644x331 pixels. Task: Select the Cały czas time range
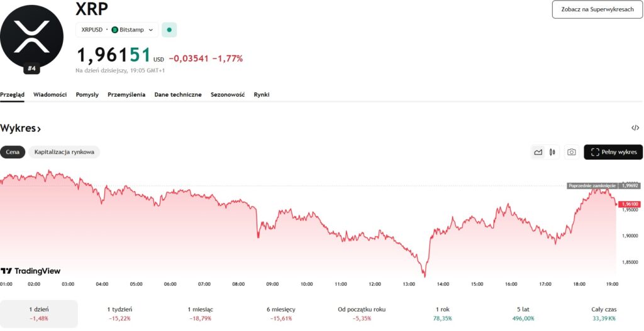click(x=604, y=313)
